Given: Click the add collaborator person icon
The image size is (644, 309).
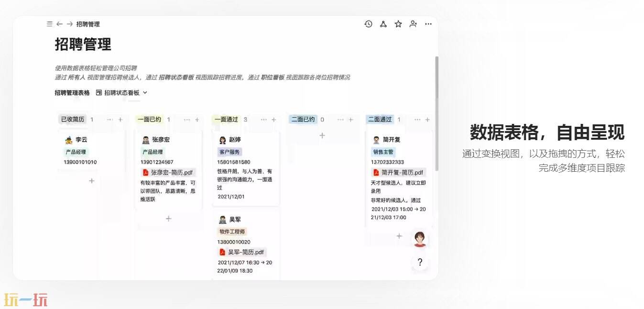Looking at the screenshot, I should [x=413, y=24].
